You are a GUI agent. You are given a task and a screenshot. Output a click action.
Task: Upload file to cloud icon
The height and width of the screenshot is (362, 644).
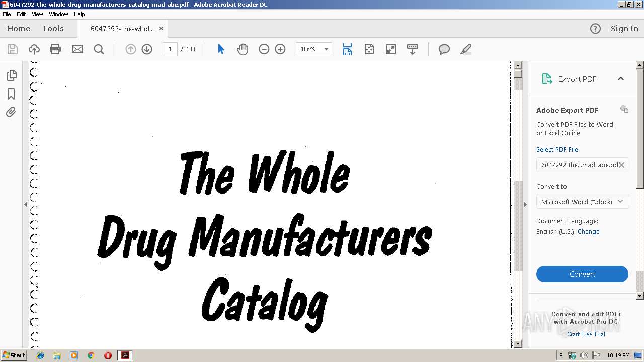(x=34, y=49)
